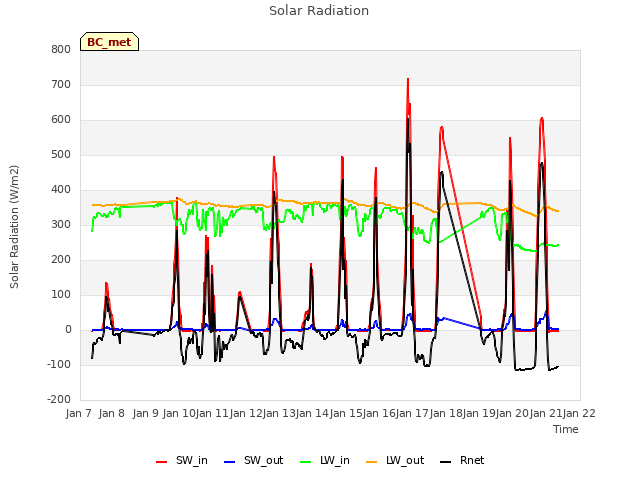Click the Solar Radiation chart title
The image size is (640, 480).
(319, 11)
